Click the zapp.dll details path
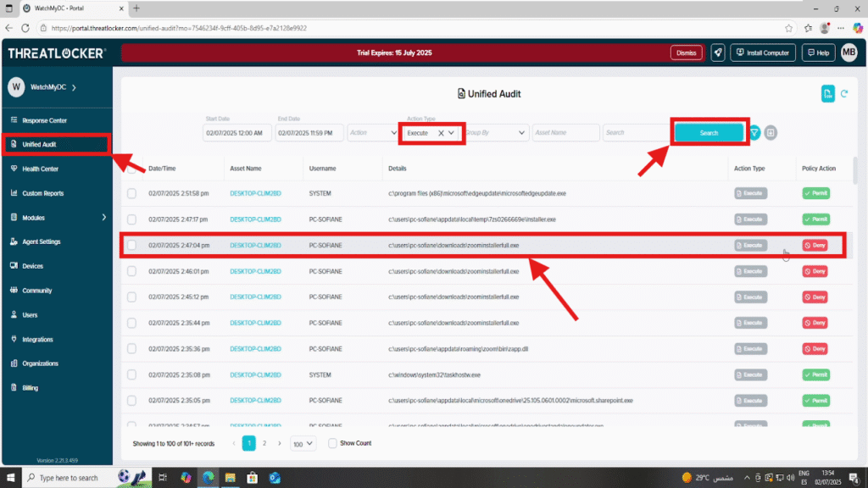The height and width of the screenshot is (488, 868). click(459, 348)
